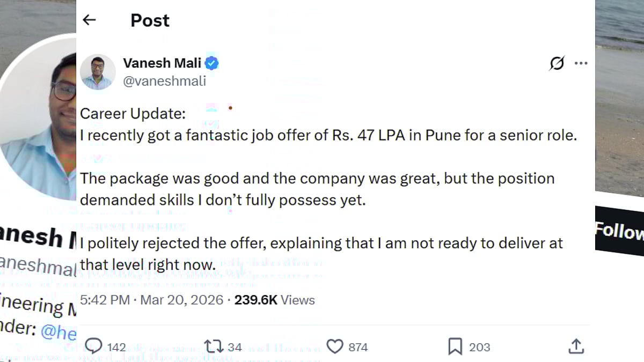This screenshot has height=362, width=644.
Task: Go back using the left arrow
Action: (x=89, y=20)
